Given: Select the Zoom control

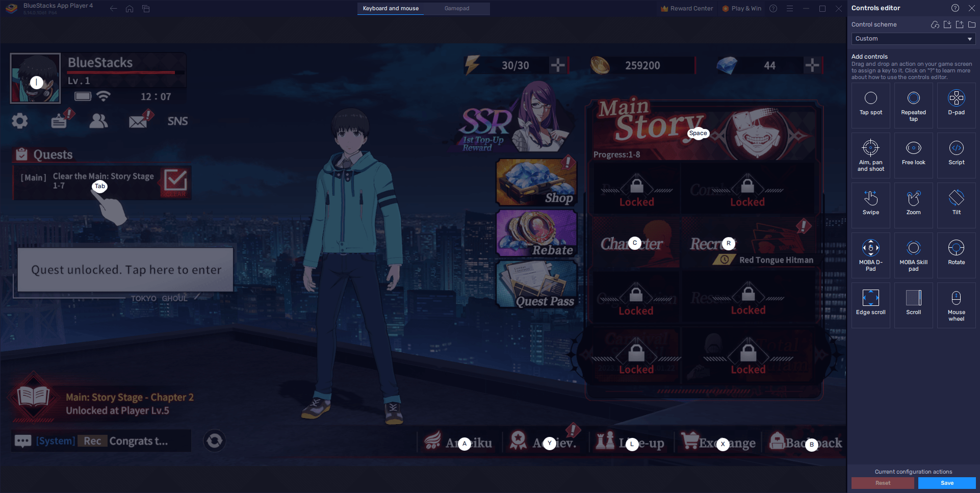Looking at the screenshot, I should coord(913,205).
